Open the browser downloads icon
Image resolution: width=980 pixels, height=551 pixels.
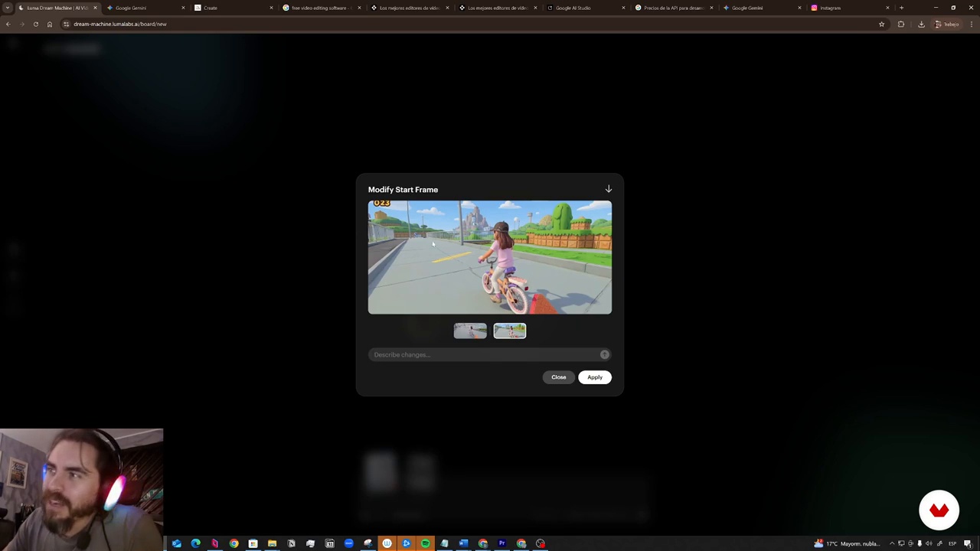tap(921, 24)
